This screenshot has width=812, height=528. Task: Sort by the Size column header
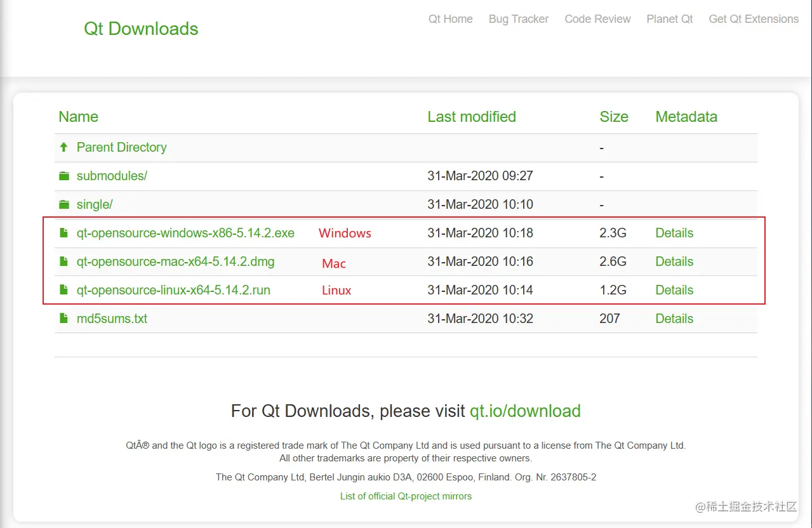tap(614, 117)
